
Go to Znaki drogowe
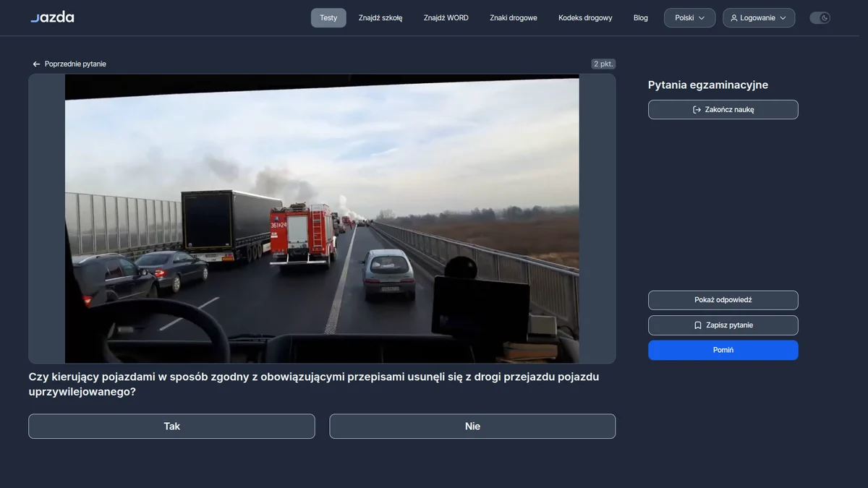514,18
